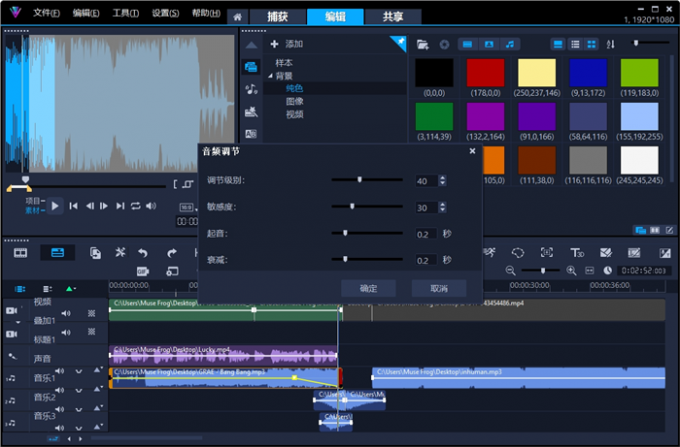
Task: Redo the last action
Action: (172, 253)
